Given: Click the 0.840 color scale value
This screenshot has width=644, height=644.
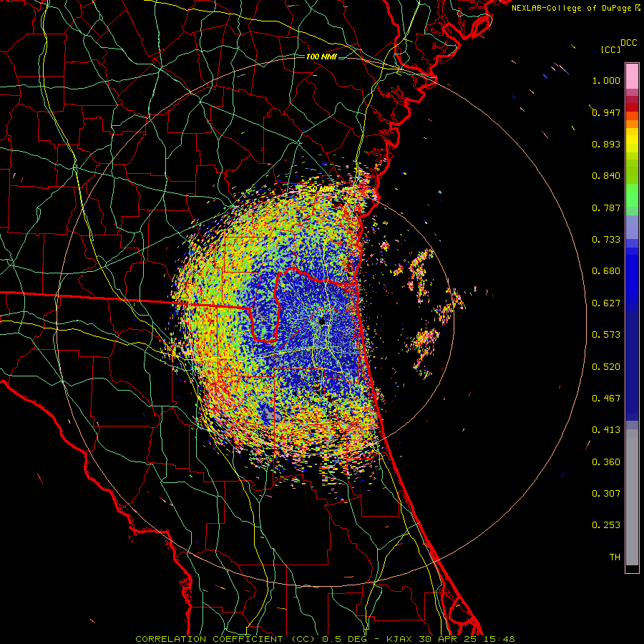Looking at the screenshot, I should pos(606,176).
